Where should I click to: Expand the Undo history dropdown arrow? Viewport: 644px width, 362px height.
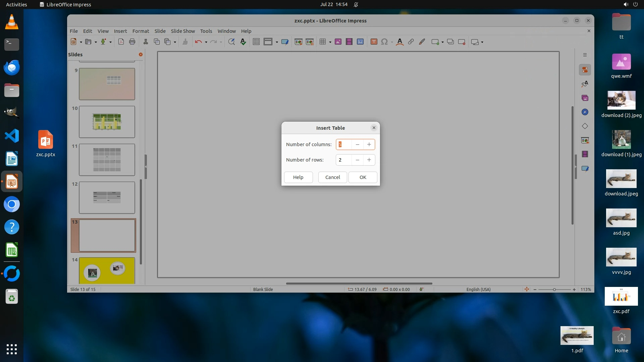[206, 42]
